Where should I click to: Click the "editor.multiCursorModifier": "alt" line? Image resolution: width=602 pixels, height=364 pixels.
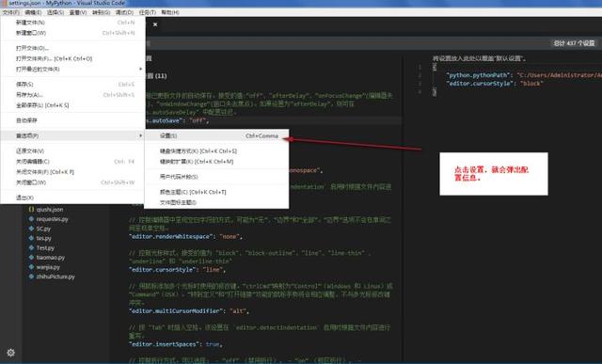pyautogui.click(x=189, y=311)
